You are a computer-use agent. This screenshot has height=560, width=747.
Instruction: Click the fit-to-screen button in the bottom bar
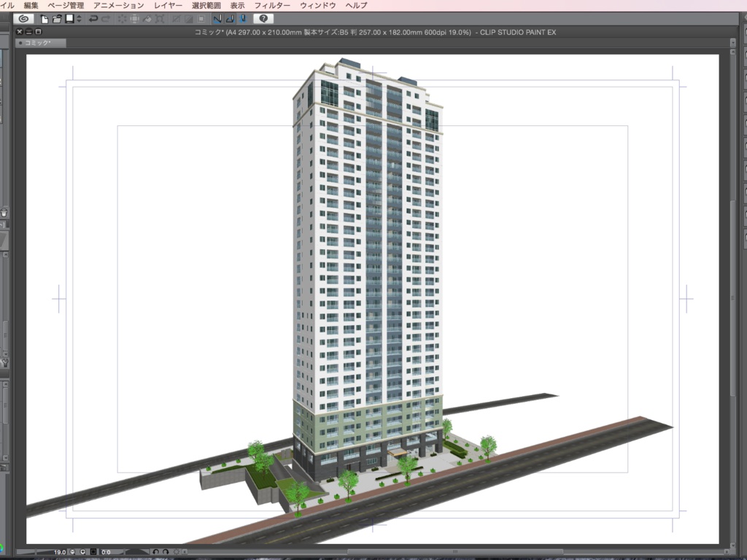[92, 552]
